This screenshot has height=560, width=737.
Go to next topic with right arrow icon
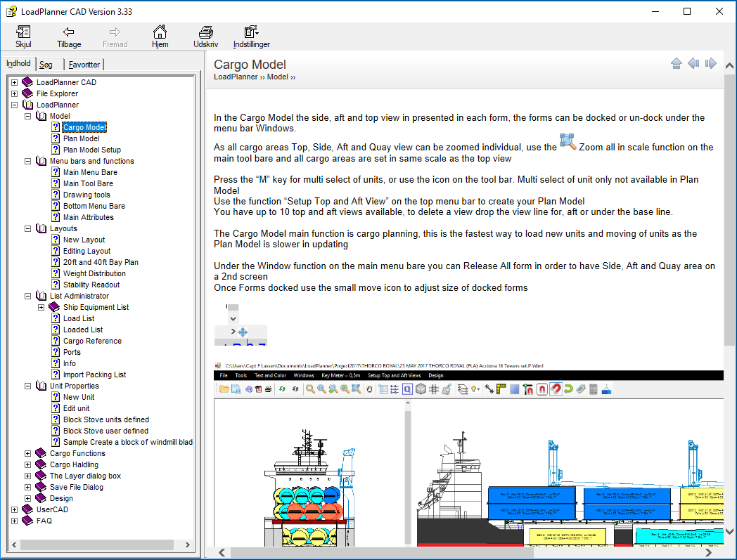coord(711,63)
